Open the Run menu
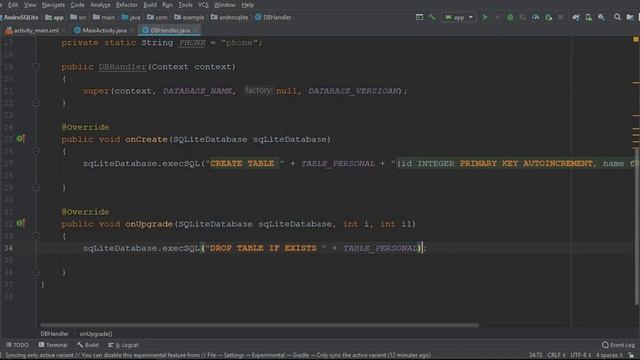The image size is (640, 360). (x=167, y=5)
